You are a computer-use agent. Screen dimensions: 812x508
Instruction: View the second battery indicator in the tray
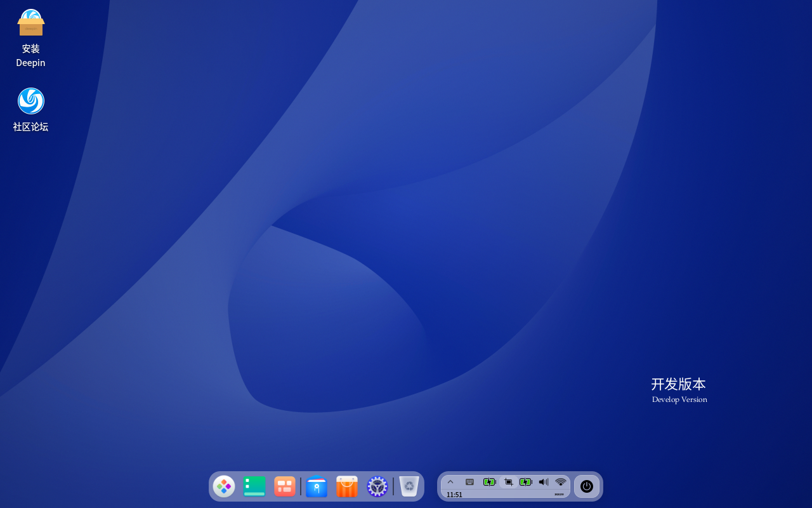click(526, 482)
